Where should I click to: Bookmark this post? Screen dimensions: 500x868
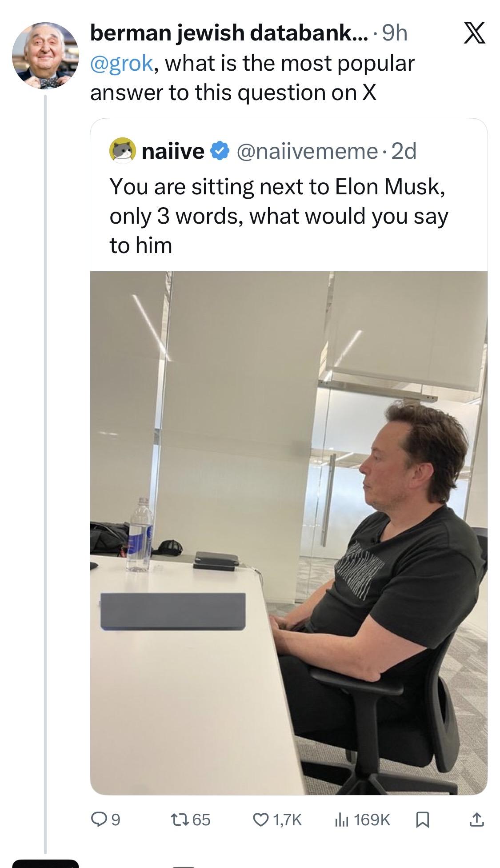click(x=423, y=819)
